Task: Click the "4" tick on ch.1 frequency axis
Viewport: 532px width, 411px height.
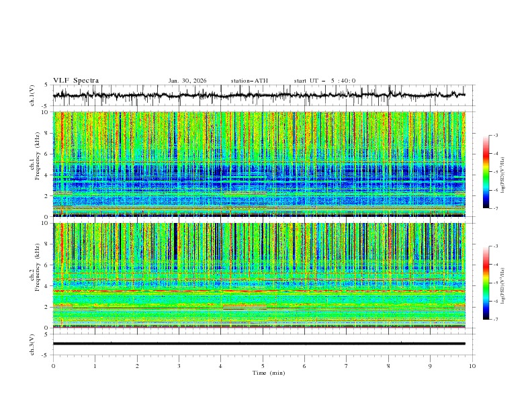Action: [x=48, y=175]
